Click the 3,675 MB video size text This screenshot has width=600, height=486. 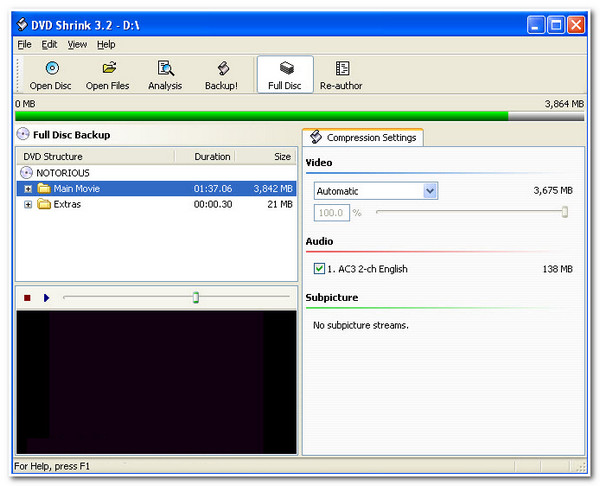[x=553, y=191]
